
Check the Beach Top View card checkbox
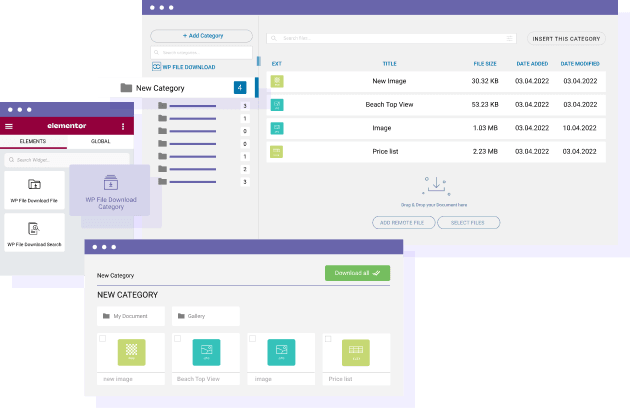[176, 340]
